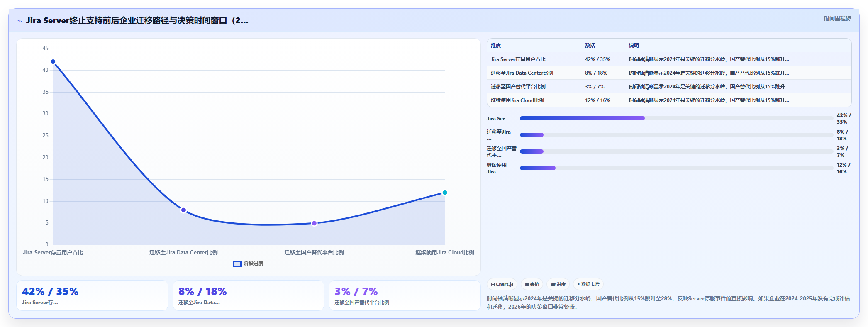This screenshot has width=868, height=327.
Task: Click the chart data point for Jira Server存量用户占比
Action: pos(53,62)
